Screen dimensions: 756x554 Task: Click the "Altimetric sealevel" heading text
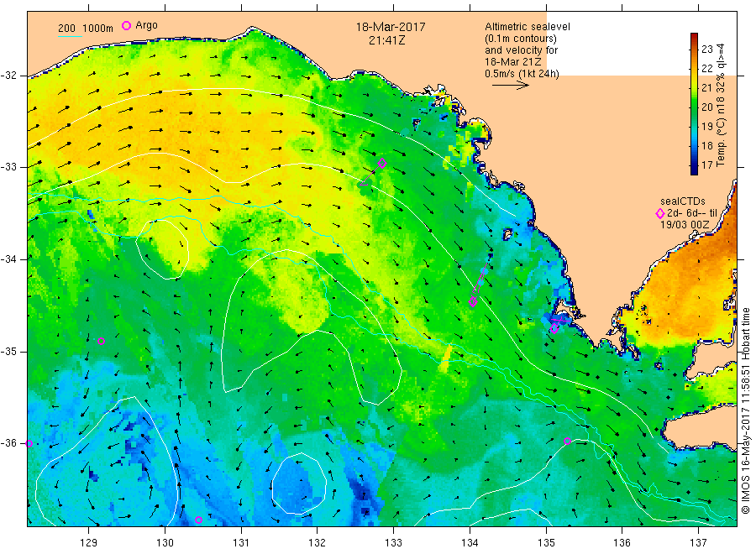(528, 27)
